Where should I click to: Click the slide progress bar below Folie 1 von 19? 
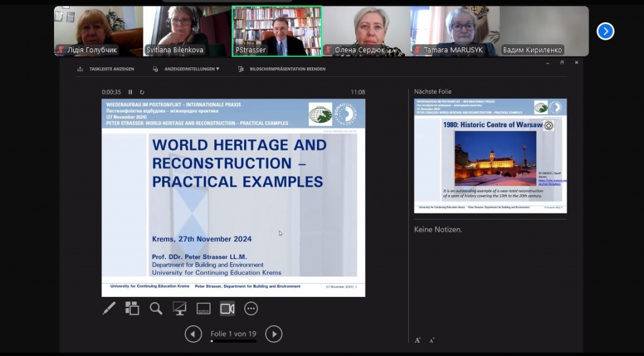(x=233, y=341)
